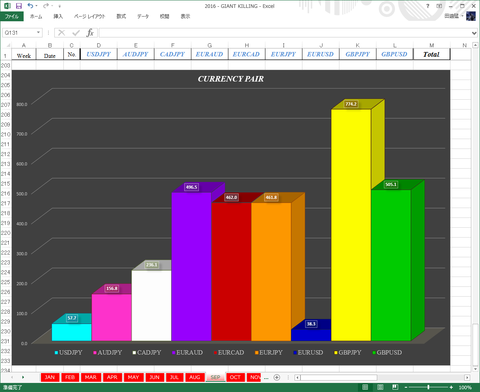Click the New Sheet plus icon

coord(277,377)
